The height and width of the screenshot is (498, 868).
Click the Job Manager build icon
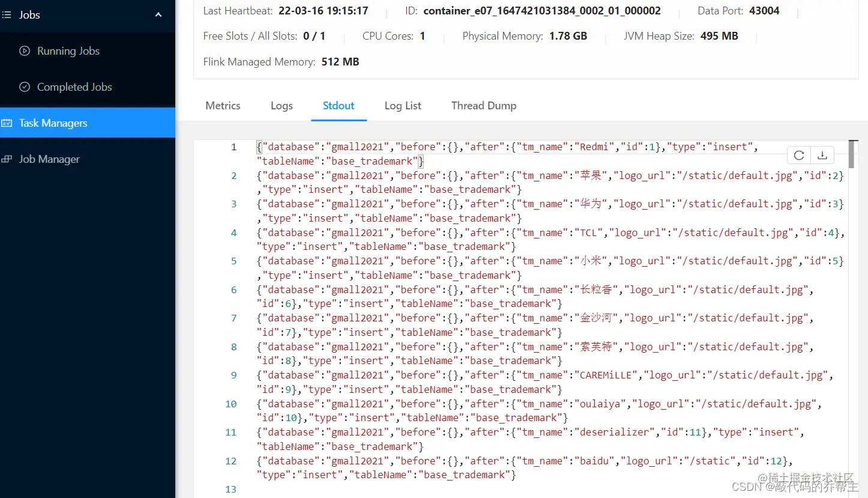click(x=7, y=159)
